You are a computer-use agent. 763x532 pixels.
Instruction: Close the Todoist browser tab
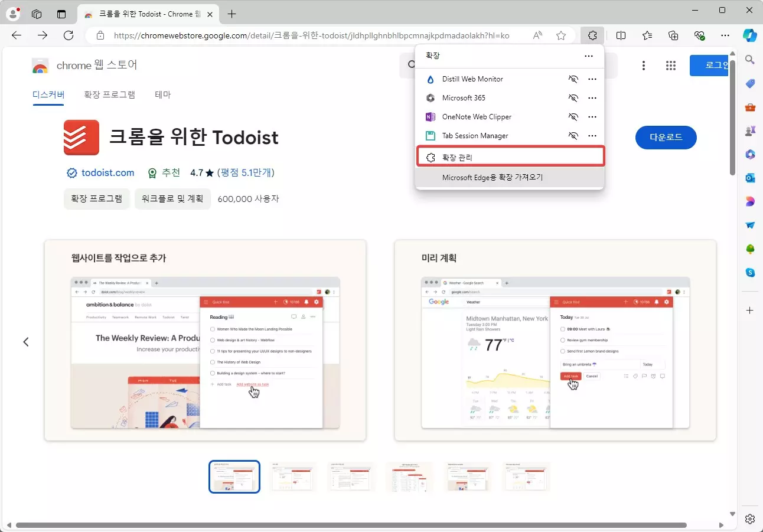pyautogui.click(x=210, y=14)
